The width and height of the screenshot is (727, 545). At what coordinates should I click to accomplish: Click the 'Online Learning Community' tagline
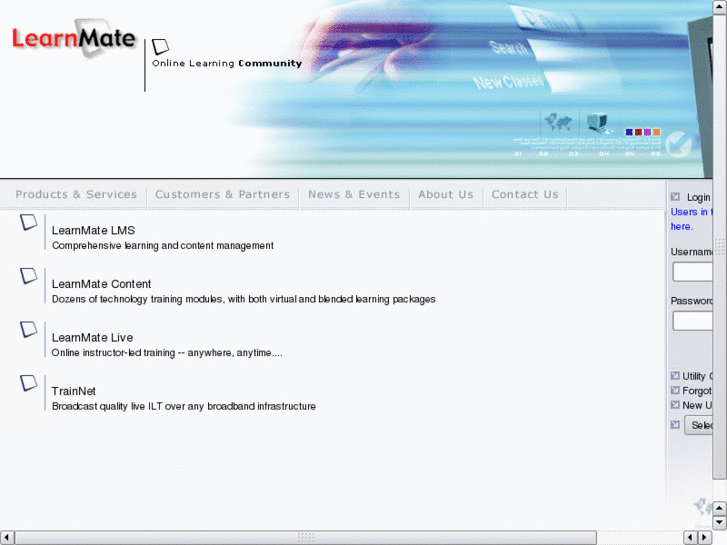(x=227, y=63)
